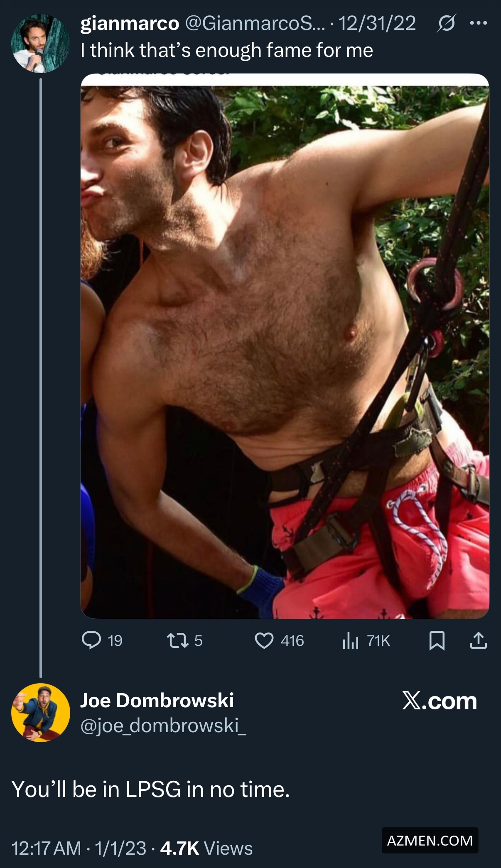The width and height of the screenshot is (501, 868).
Task: Bookmark gianmarco's tweet
Action: (437, 640)
